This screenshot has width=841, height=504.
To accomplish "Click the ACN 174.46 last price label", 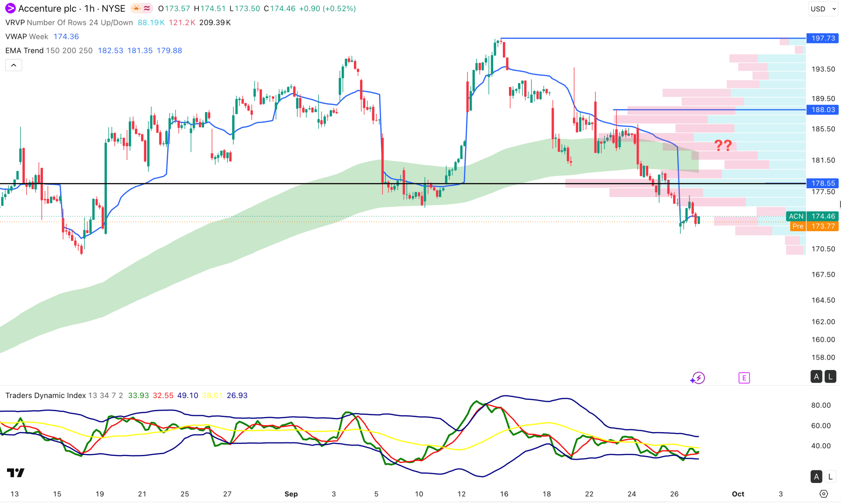I will pyautogui.click(x=813, y=216).
